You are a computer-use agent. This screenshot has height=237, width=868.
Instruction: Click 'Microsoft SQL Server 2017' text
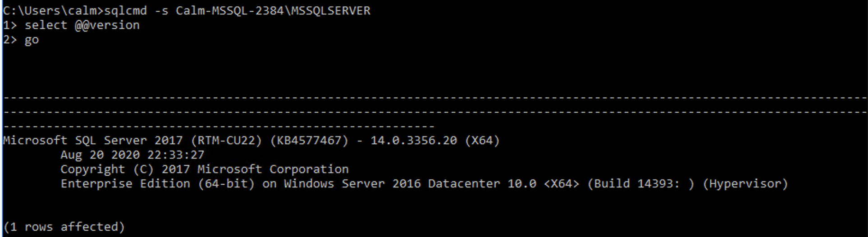click(x=93, y=141)
